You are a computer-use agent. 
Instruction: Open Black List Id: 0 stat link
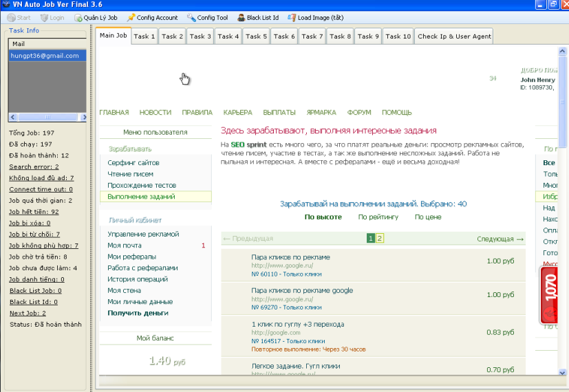[34, 302]
